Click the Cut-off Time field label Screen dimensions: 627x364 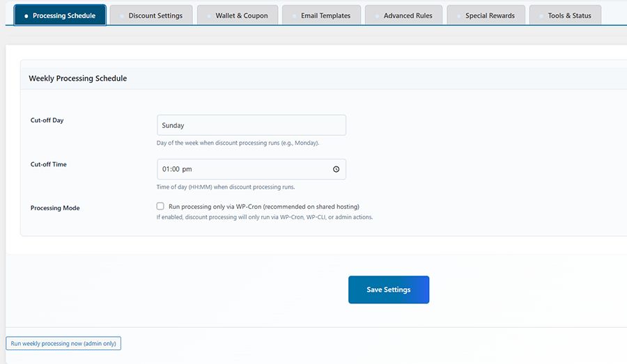(49, 164)
